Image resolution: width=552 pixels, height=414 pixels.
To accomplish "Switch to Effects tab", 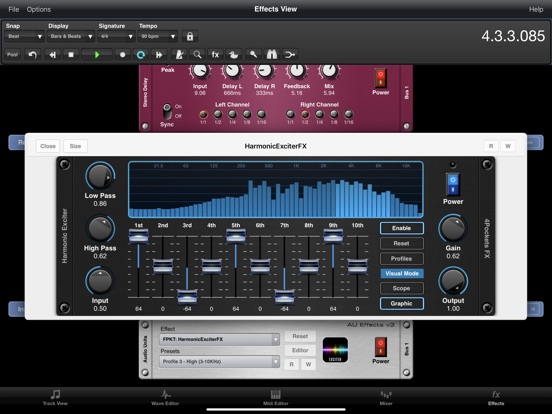I will [496, 398].
